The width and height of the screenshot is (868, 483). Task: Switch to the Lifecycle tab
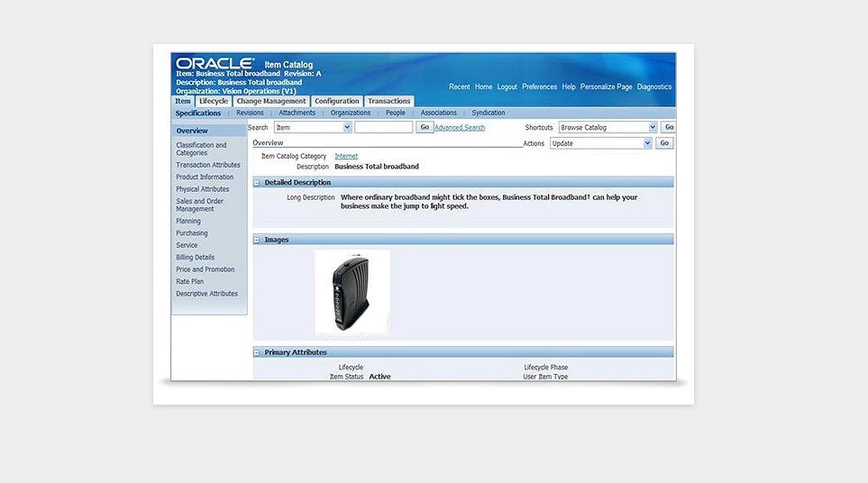click(x=214, y=101)
